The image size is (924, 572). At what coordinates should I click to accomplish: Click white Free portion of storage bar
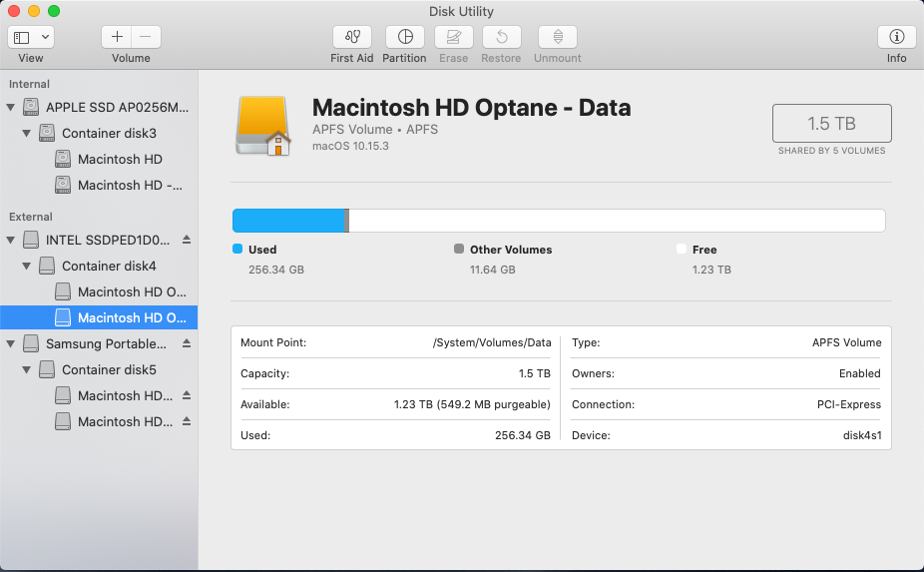tap(617, 221)
